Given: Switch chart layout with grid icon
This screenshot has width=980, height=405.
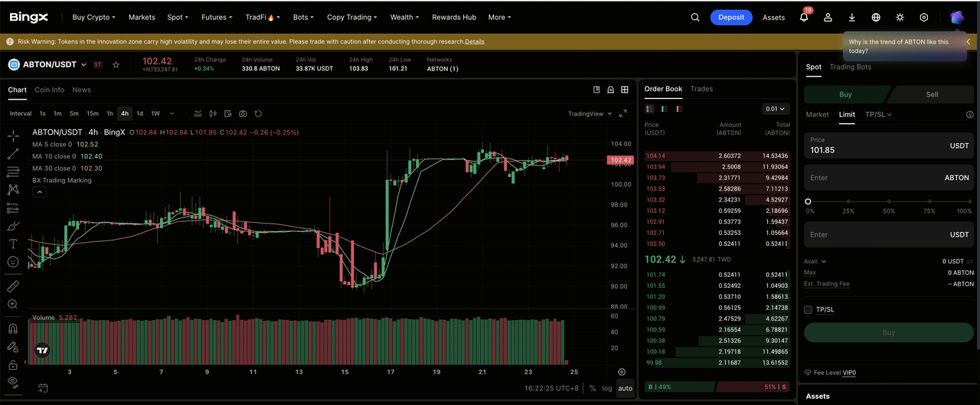Looking at the screenshot, I should coord(625,90).
